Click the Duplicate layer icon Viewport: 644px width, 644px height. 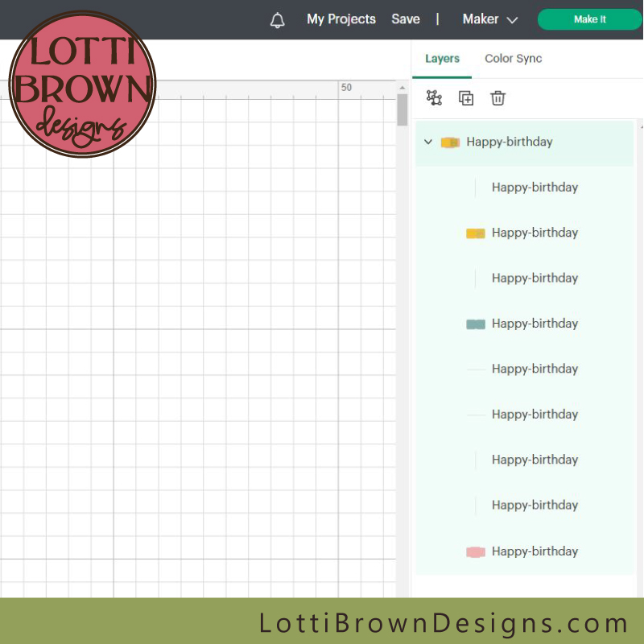[466, 98]
